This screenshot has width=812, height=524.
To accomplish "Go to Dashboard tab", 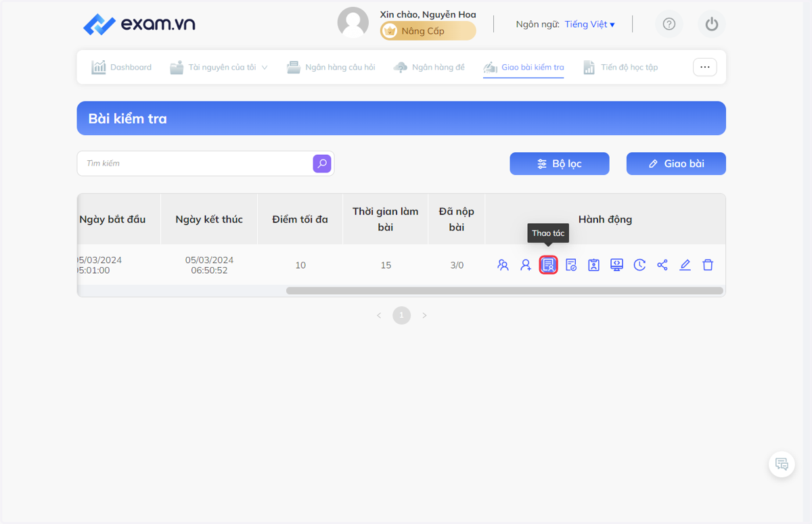I will [x=122, y=67].
